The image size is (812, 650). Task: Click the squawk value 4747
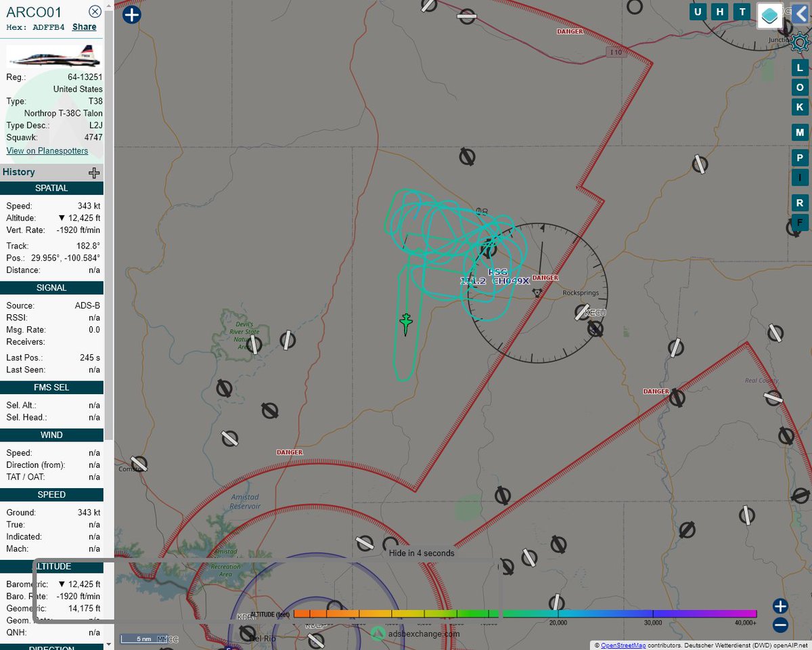tap(93, 137)
